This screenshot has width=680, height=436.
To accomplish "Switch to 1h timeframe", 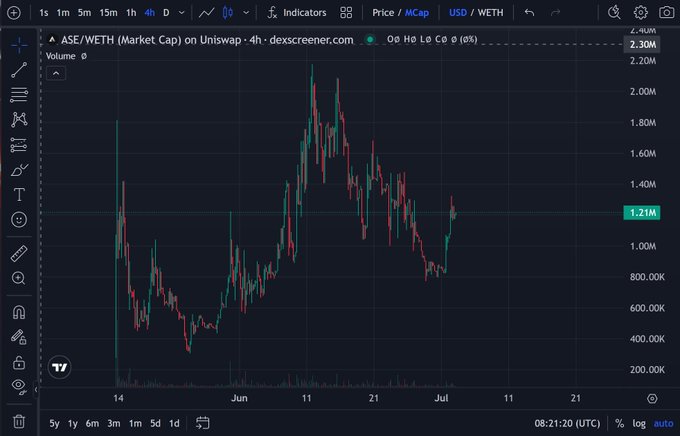I will pos(131,13).
